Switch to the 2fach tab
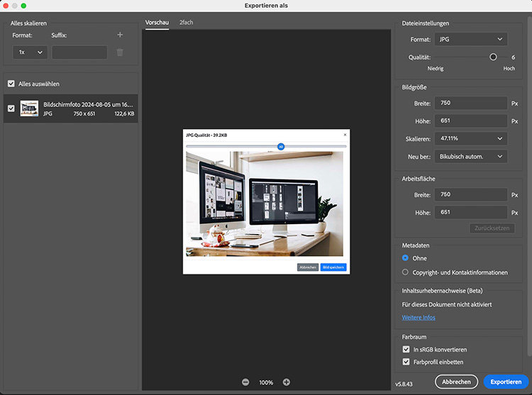 187,23
